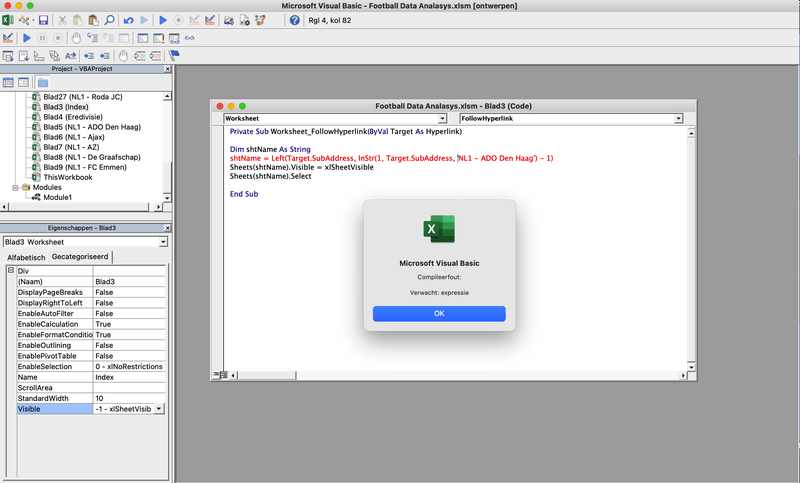
Task: Click the Outdent icon on Edit toolbar
Action: tap(105, 56)
